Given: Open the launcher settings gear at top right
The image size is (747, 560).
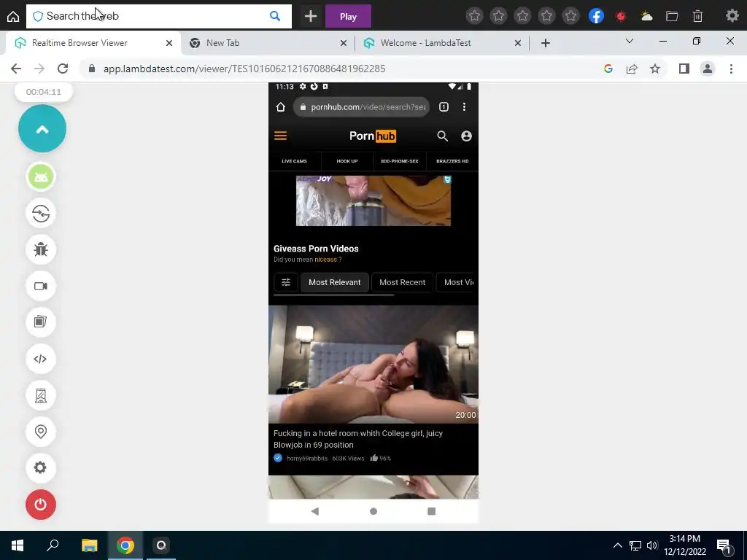Looking at the screenshot, I should click(732, 16).
